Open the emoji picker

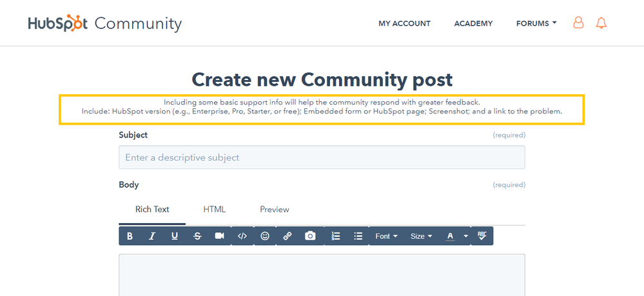(265, 236)
